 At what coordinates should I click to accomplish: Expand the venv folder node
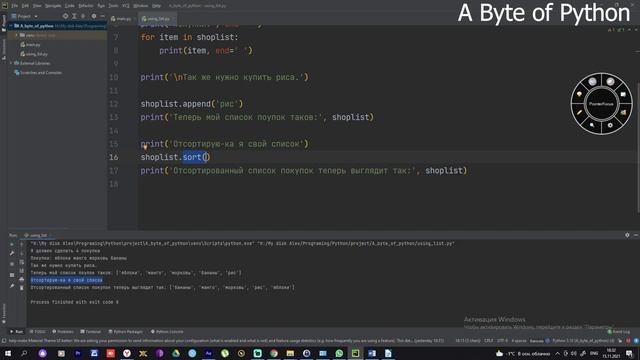coord(17,35)
